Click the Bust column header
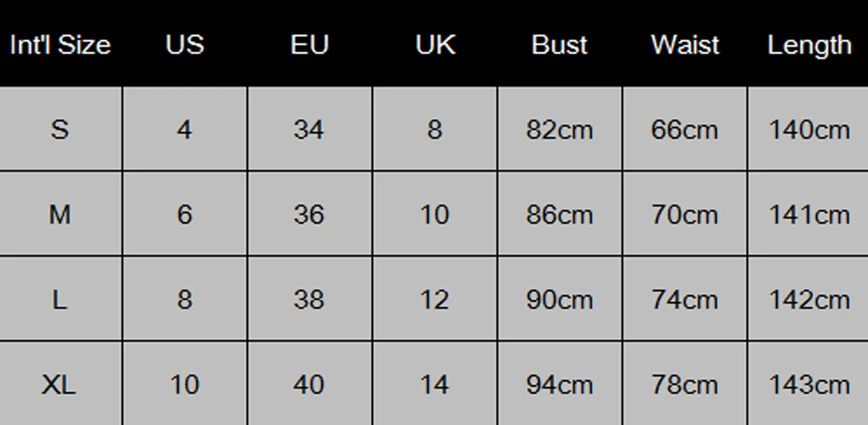The image size is (868, 425). click(559, 45)
